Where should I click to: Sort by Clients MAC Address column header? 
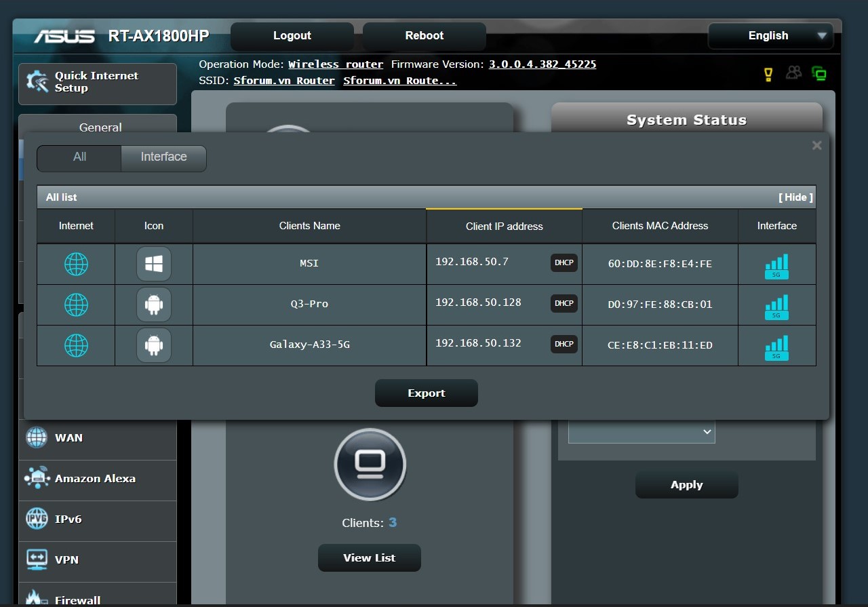coord(660,226)
